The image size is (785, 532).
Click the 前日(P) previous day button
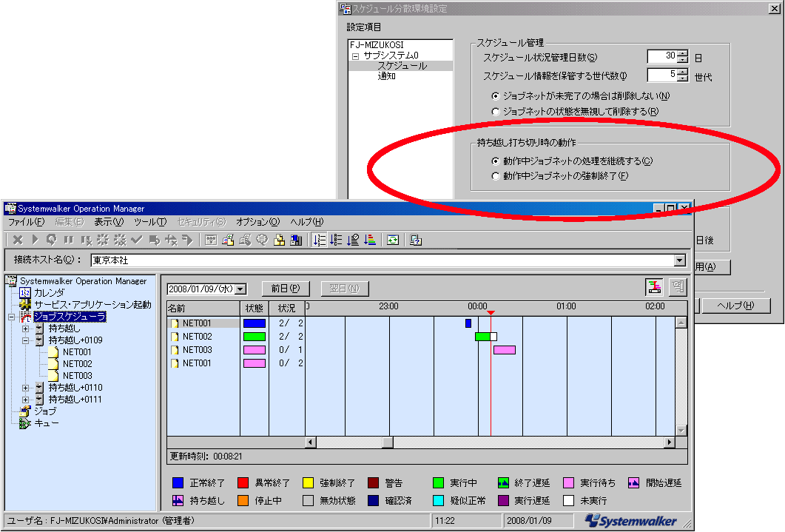click(286, 289)
